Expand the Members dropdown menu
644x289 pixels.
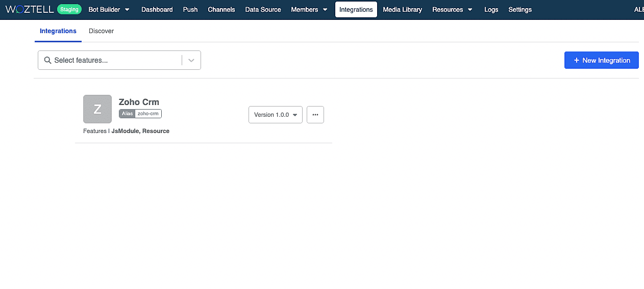(309, 9)
